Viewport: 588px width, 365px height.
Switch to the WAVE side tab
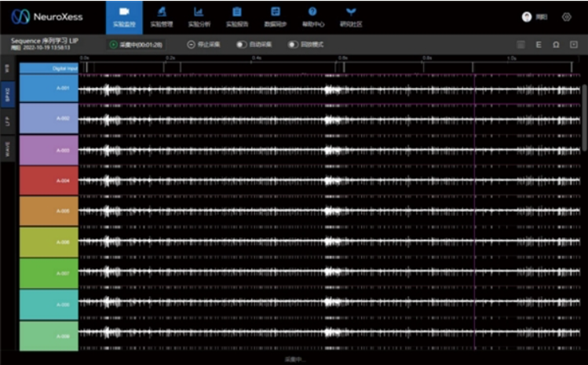8,147
